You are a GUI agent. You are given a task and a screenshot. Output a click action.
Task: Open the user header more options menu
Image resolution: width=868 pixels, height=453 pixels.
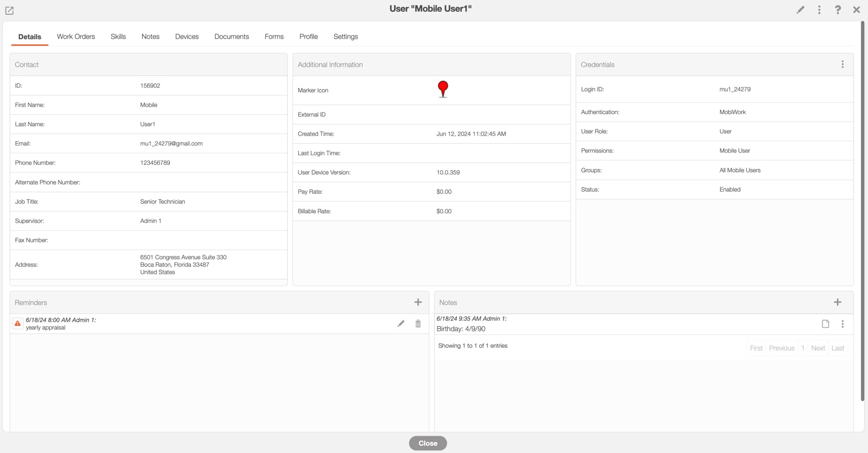click(819, 10)
